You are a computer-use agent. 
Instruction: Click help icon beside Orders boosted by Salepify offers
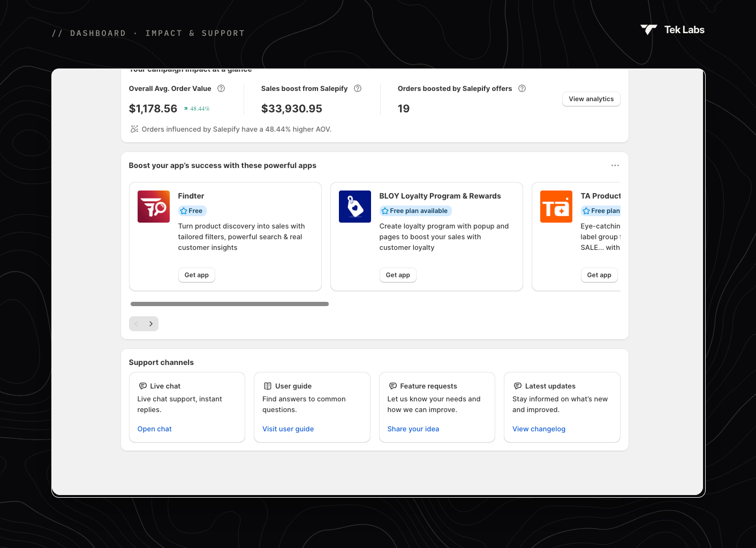[x=522, y=88]
